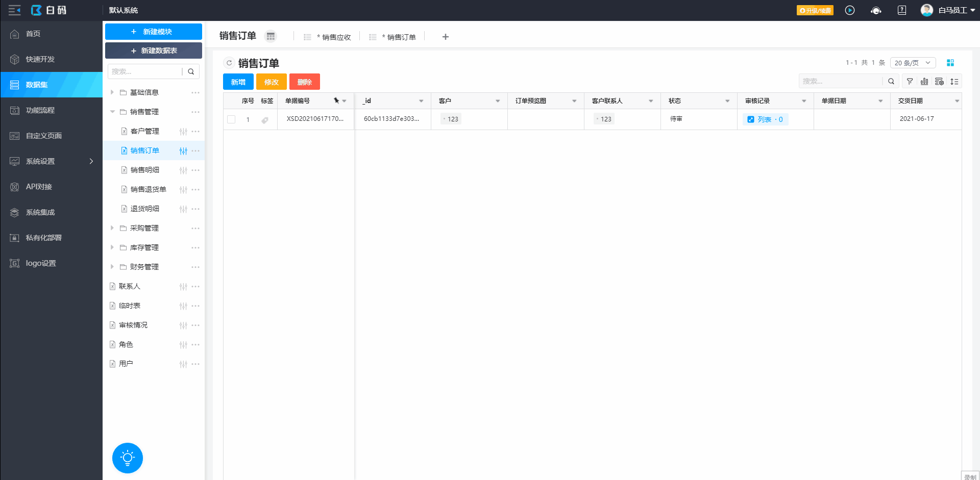This screenshot has width=980, height=480.
Task: Open more options dots for 销售明细
Action: click(x=195, y=170)
